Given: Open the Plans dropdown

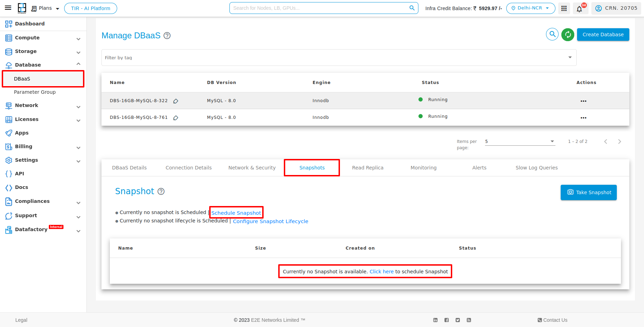Looking at the screenshot, I should [x=45, y=8].
